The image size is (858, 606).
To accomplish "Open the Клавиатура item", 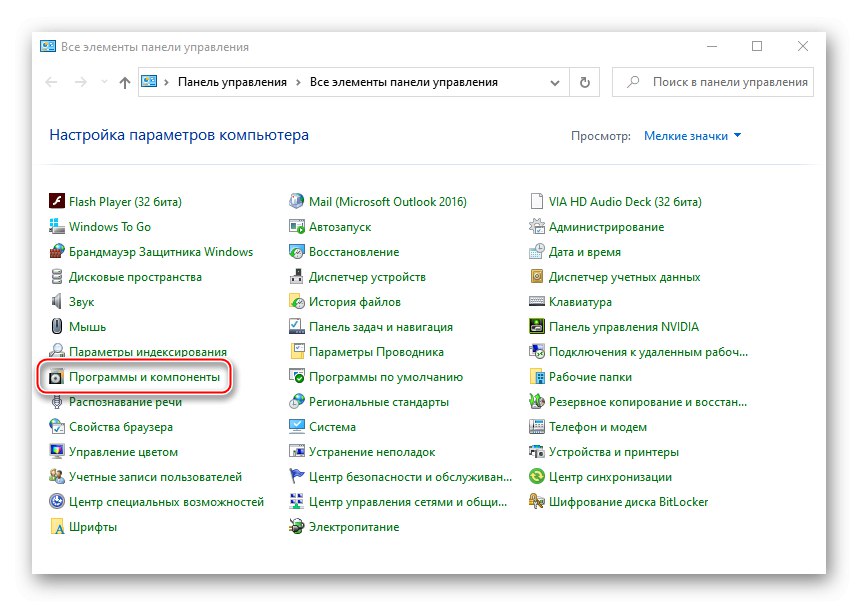I will click(580, 302).
